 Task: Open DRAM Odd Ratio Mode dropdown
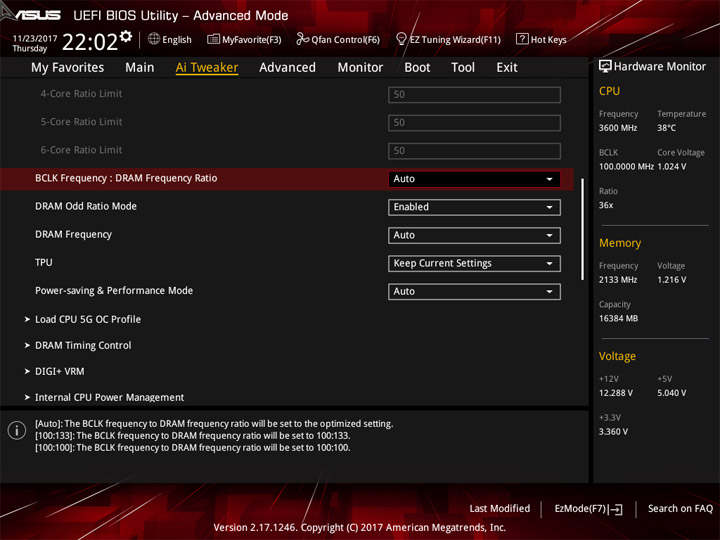pyautogui.click(x=474, y=207)
